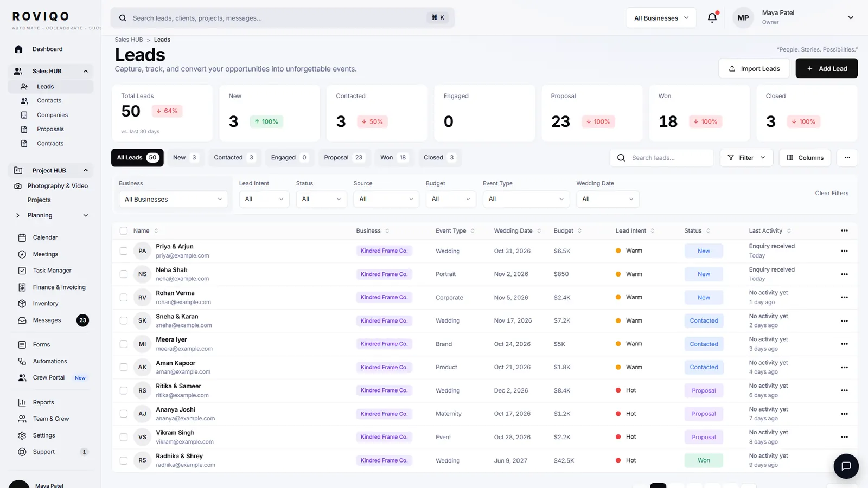Expand the All Businesses header dropdown
The width and height of the screenshot is (868, 488).
[x=661, y=18]
